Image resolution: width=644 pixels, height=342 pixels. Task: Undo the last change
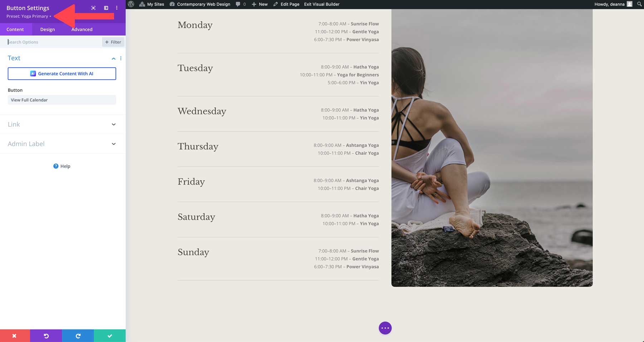46,336
